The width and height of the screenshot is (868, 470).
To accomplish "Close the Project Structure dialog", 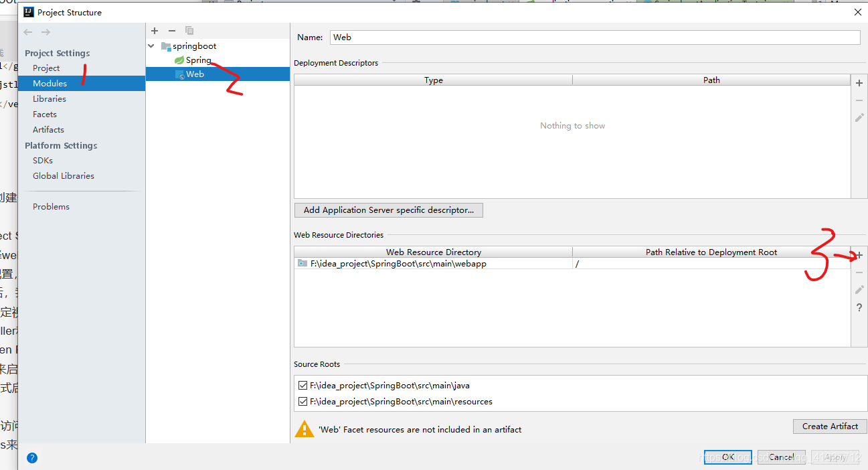I will click(858, 12).
